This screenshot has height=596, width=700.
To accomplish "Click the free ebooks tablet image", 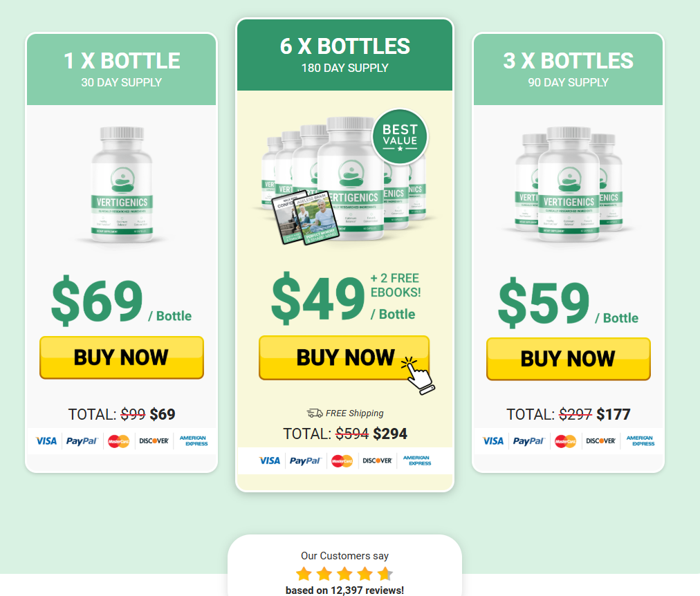I will 303,217.
